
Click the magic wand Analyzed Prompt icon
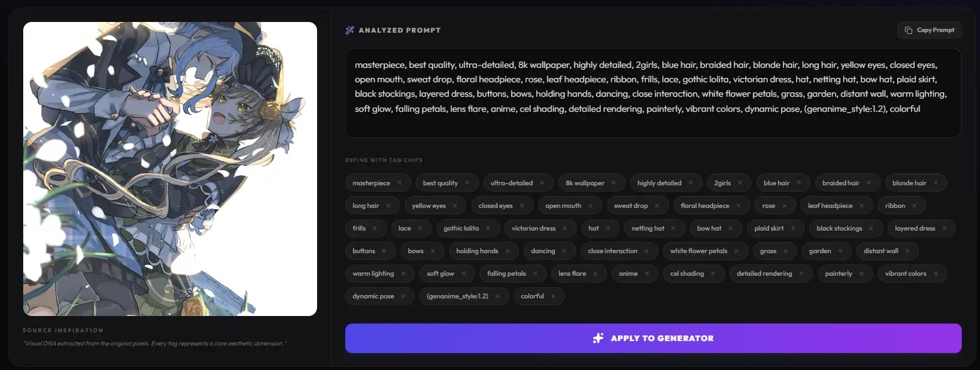point(350,30)
